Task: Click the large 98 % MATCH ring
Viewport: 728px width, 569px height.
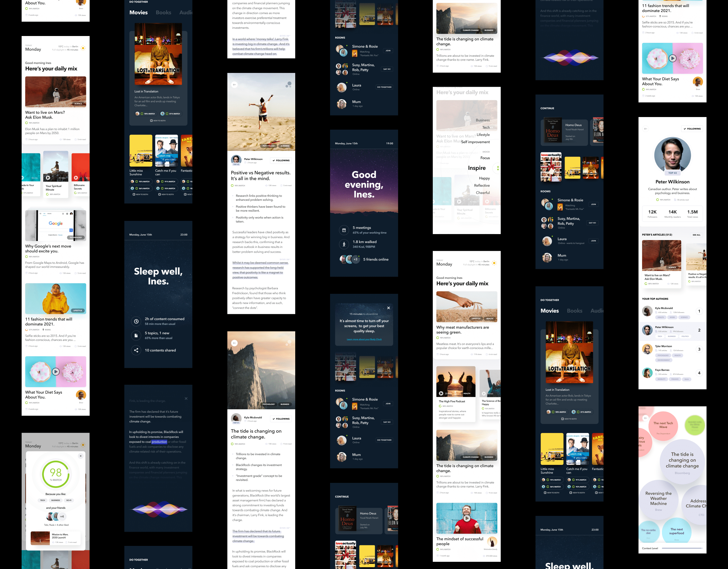Action: 56,474
